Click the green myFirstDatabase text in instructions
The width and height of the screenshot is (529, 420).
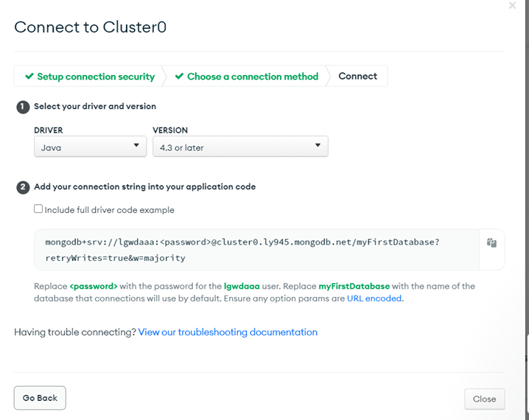click(x=354, y=286)
